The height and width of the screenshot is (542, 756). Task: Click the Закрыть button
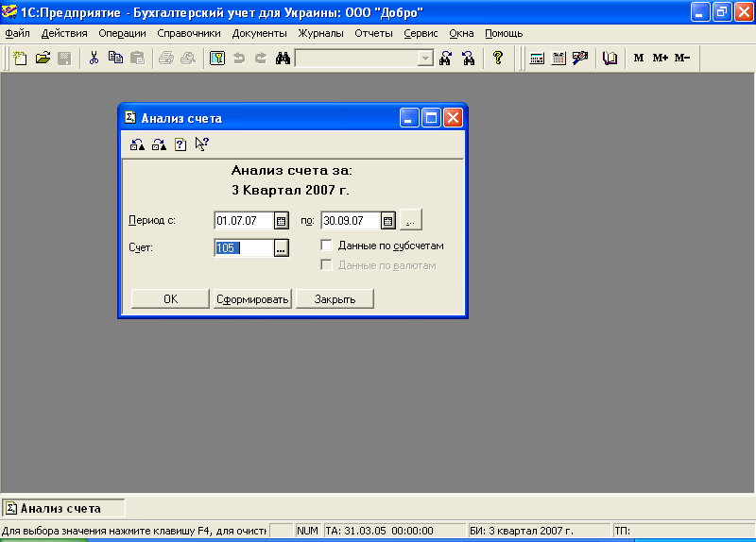(335, 298)
